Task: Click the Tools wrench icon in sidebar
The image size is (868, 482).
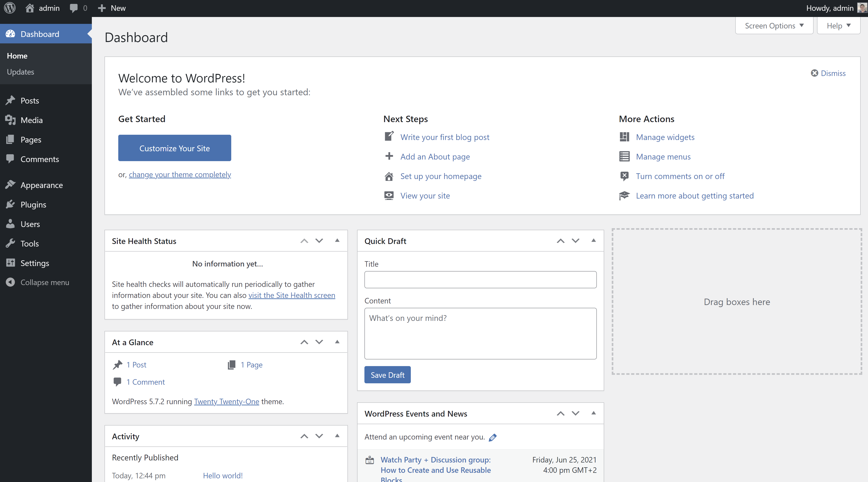Action: (x=10, y=243)
